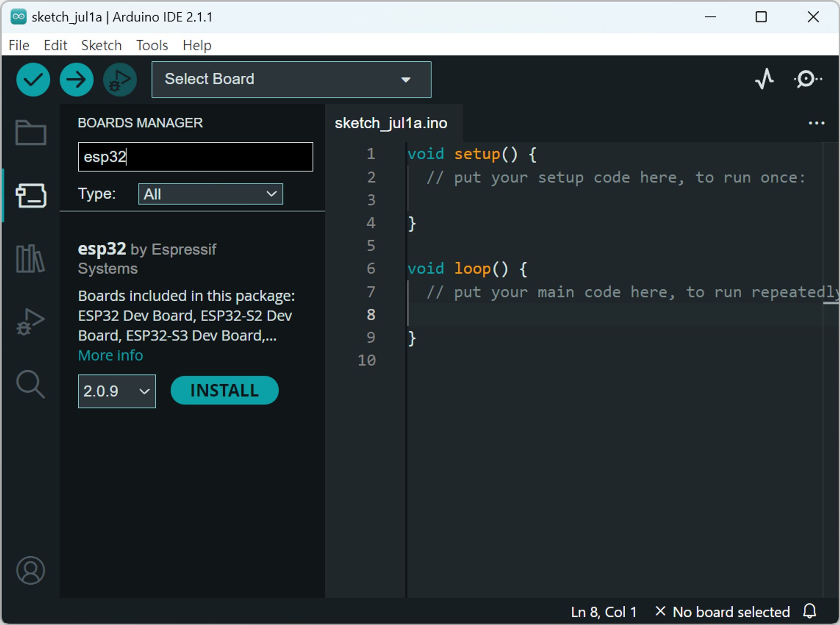This screenshot has width=840, height=625.
Task: Click the 'void loop() {' code line
Action: tap(467, 269)
